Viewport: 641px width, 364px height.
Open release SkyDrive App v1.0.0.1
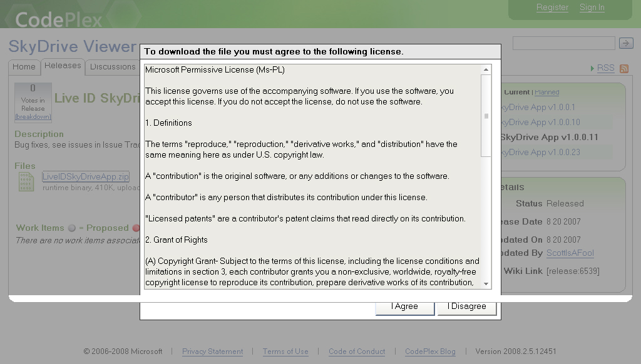point(538,107)
